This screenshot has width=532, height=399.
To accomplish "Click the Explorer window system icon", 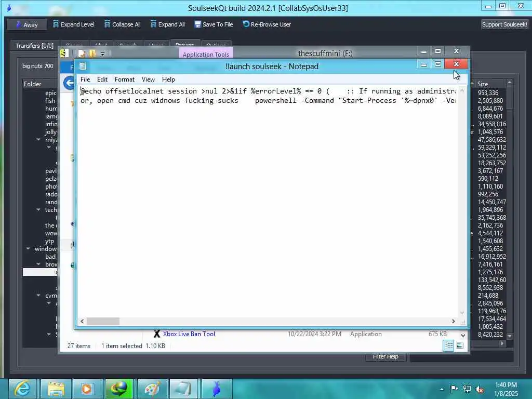I will point(64,54).
